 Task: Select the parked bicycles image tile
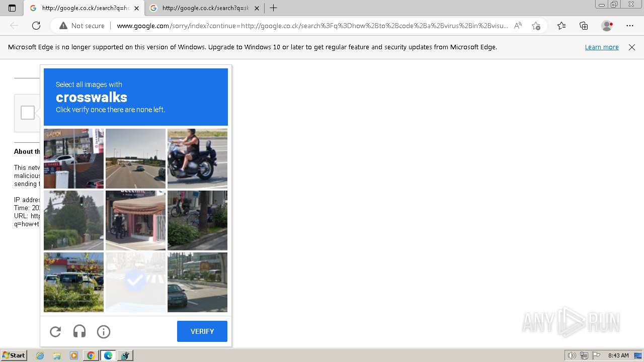coord(197,220)
